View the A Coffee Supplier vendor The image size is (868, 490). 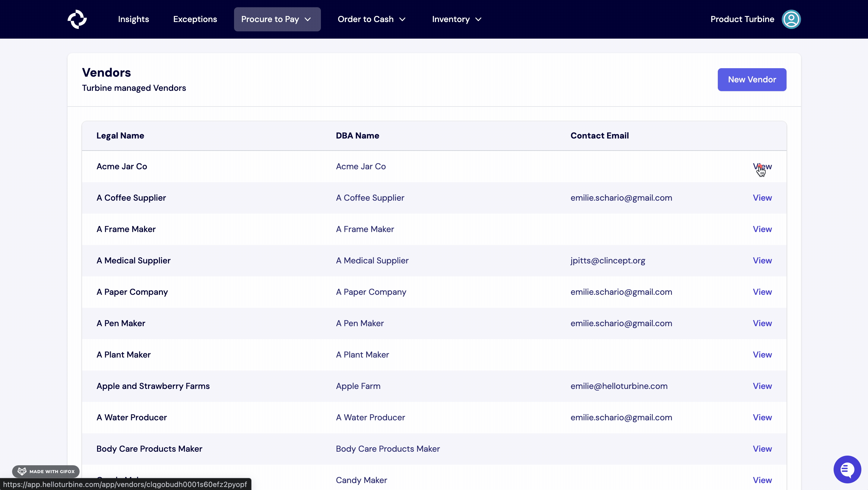click(762, 198)
